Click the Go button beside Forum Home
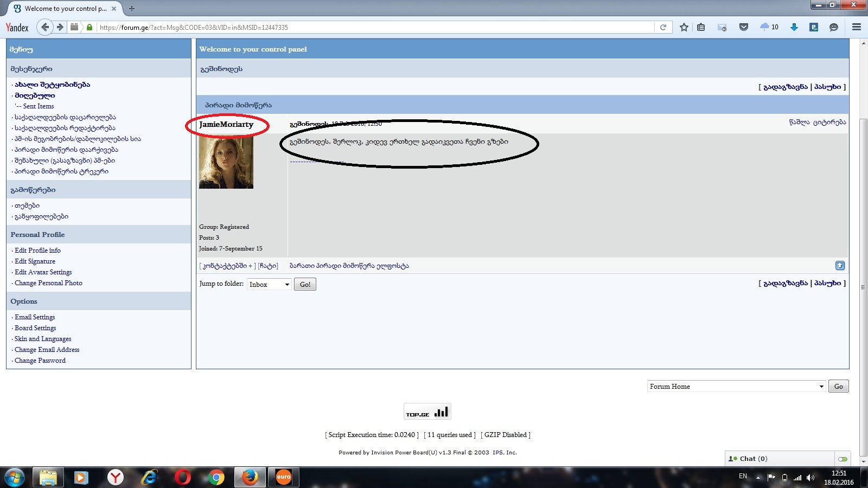Image resolution: width=868 pixels, height=488 pixels. click(x=839, y=386)
